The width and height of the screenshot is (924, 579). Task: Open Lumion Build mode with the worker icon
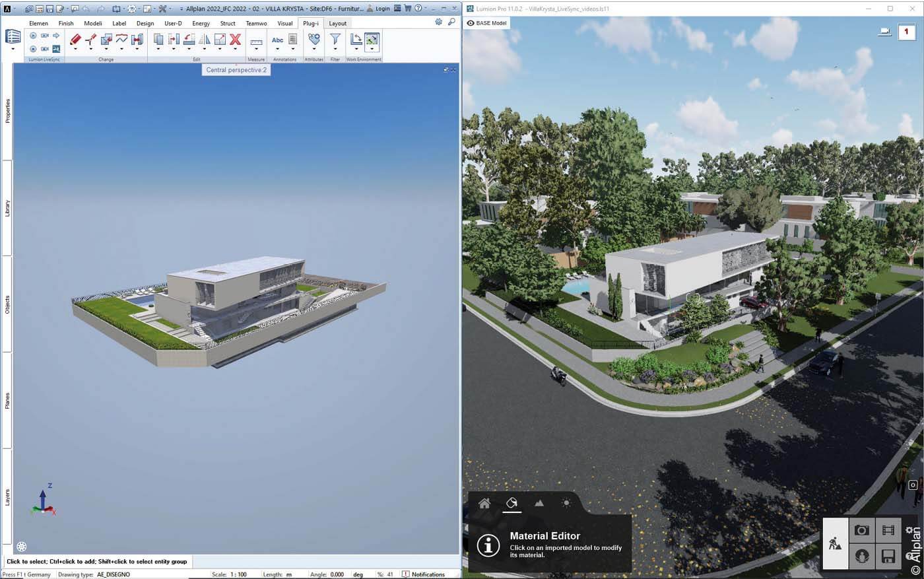tap(836, 543)
